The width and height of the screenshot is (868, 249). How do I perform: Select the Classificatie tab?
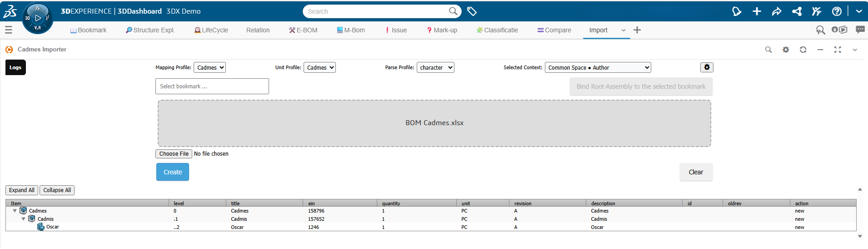pyautogui.click(x=497, y=30)
